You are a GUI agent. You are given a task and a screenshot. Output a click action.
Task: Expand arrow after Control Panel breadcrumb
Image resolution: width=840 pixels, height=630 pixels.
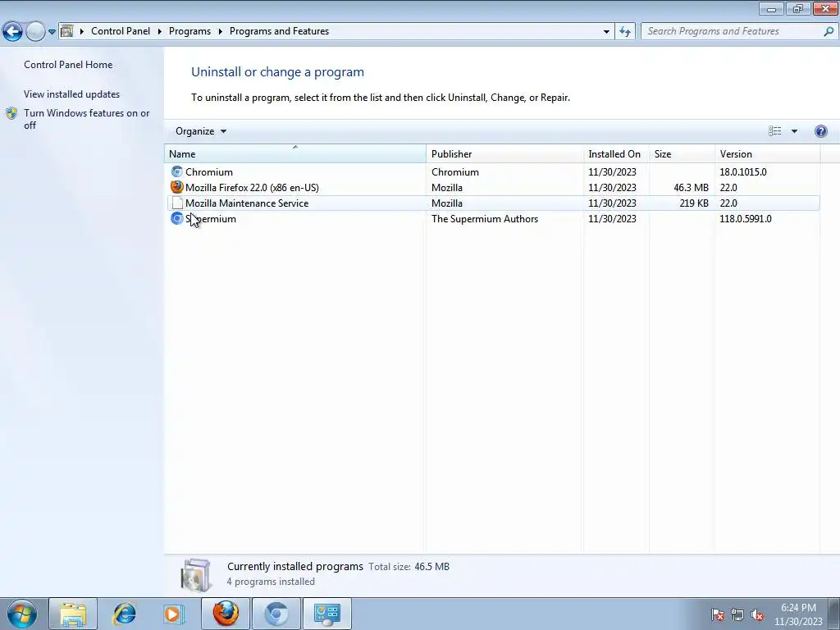pyautogui.click(x=160, y=32)
